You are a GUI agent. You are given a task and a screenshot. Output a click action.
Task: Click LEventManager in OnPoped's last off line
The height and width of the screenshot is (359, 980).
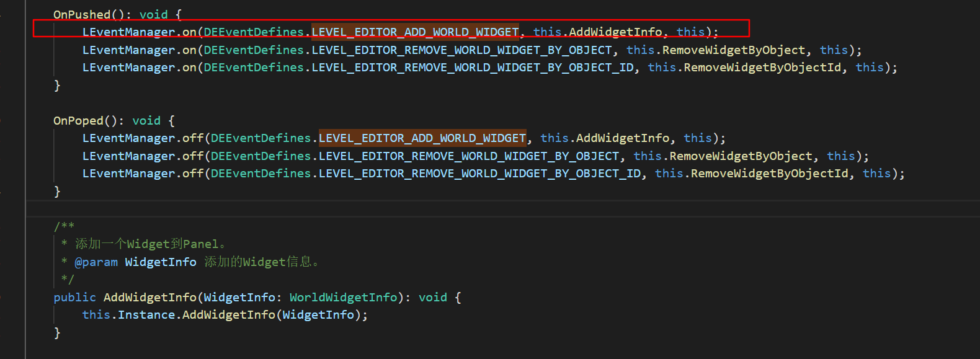pos(129,173)
